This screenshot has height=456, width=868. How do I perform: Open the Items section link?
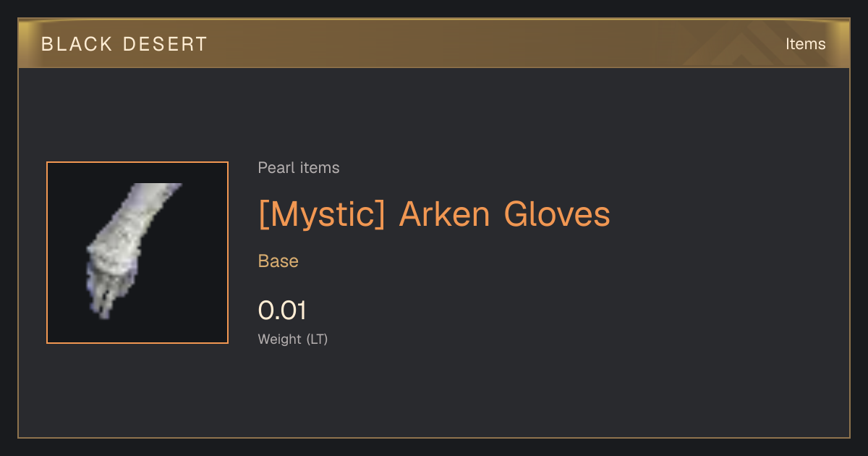(x=805, y=44)
